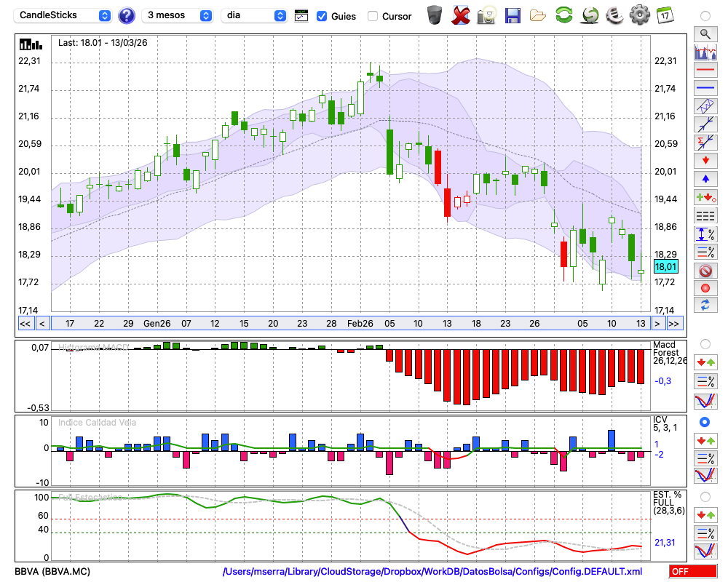Image resolution: width=728 pixels, height=582 pixels.
Task: Click the date timeline scroll bar
Action: coord(349,323)
